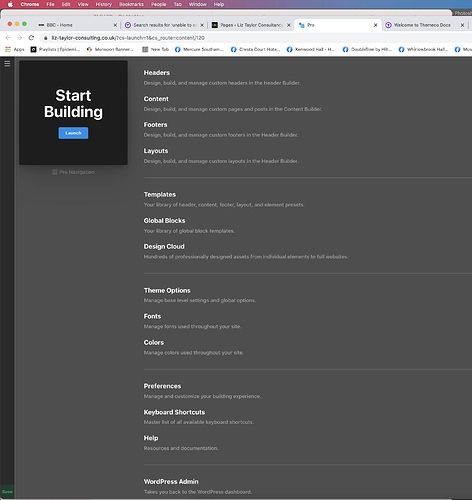
Task: Click the green Save button
Action: (7, 492)
